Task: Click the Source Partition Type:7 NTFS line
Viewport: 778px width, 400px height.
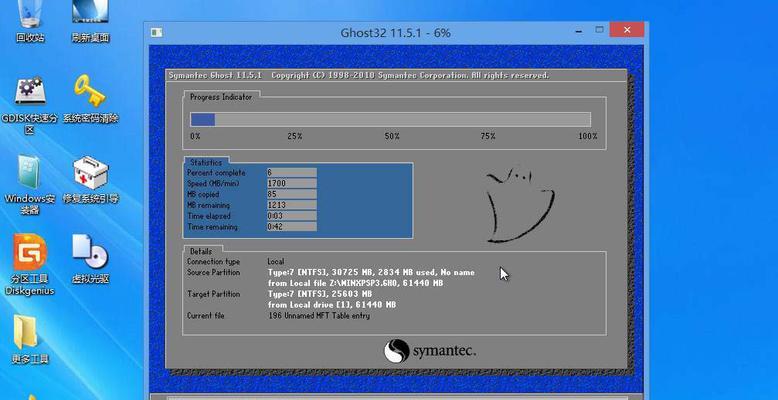Action: 371,272
